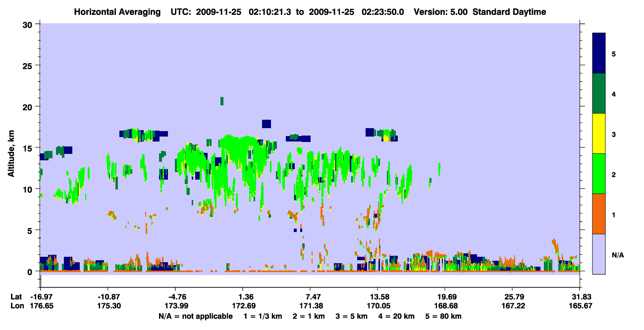Click the '3 = 5 km' legend text

(x=353, y=316)
